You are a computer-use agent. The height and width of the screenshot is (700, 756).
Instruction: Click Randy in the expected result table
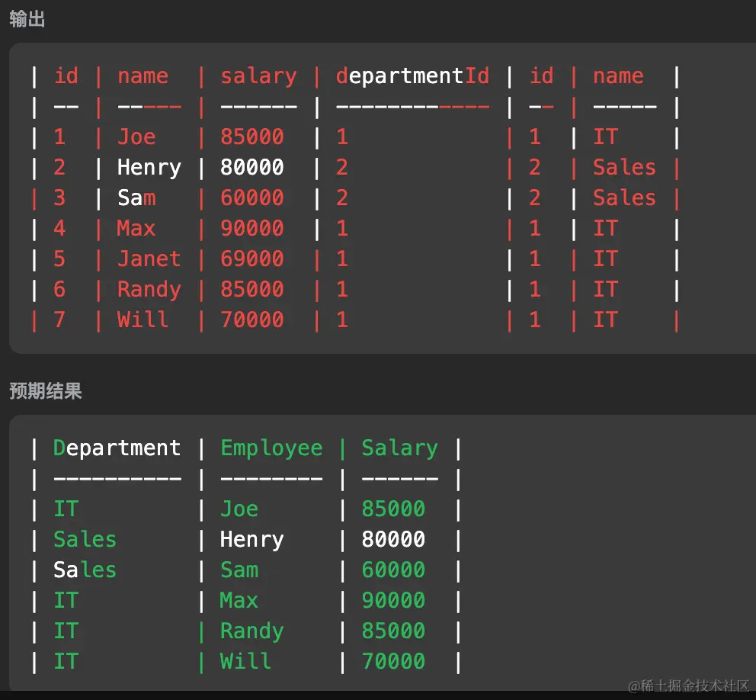point(252,631)
